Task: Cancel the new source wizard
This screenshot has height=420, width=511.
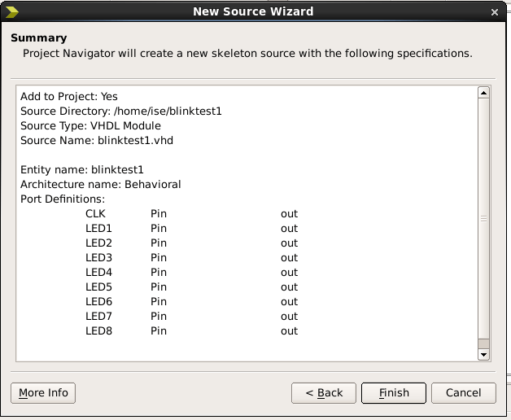Action: click(x=463, y=393)
